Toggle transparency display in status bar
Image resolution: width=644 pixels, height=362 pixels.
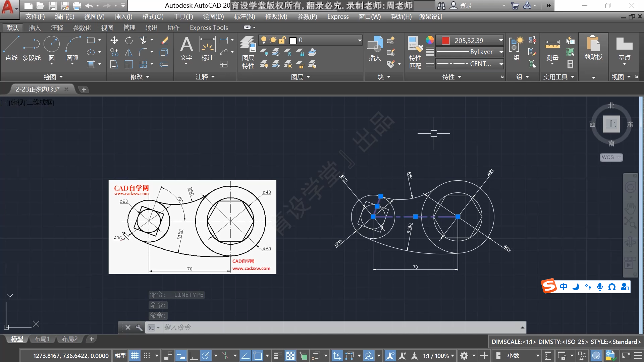(x=290, y=356)
